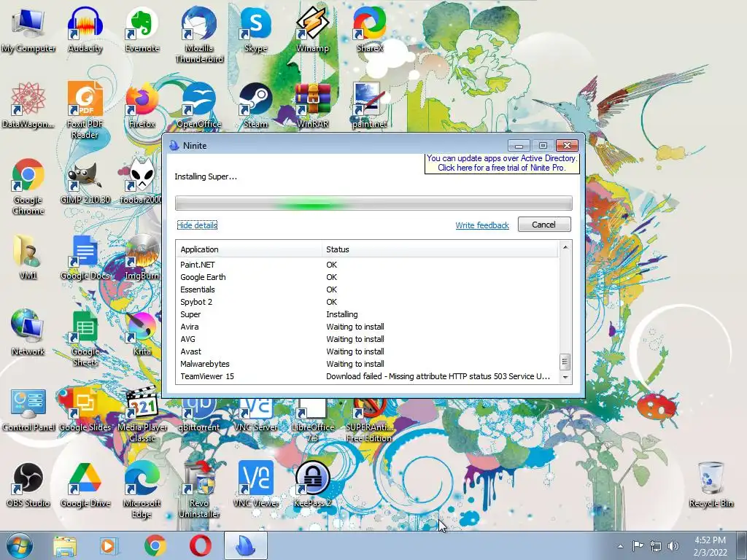Image resolution: width=747 pixels, height=560 pixels.
Task: Select the Google Sheets desktop icon
Action: pyautogui.click(x=85, y=338)
